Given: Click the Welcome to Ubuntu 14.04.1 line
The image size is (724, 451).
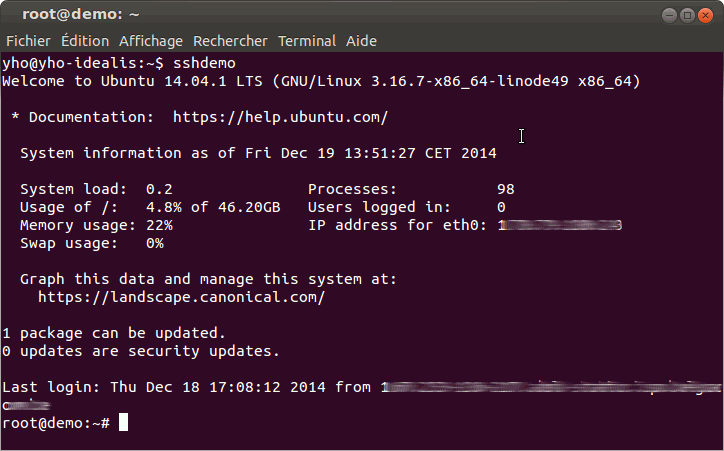Looking at the screenshot, I should click(321, 81).
